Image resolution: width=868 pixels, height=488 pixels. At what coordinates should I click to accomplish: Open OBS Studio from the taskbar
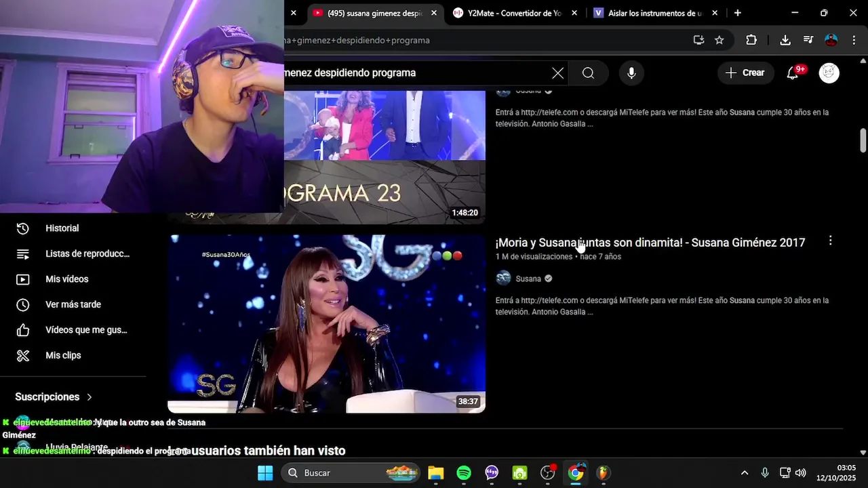[x=548, y=472]
